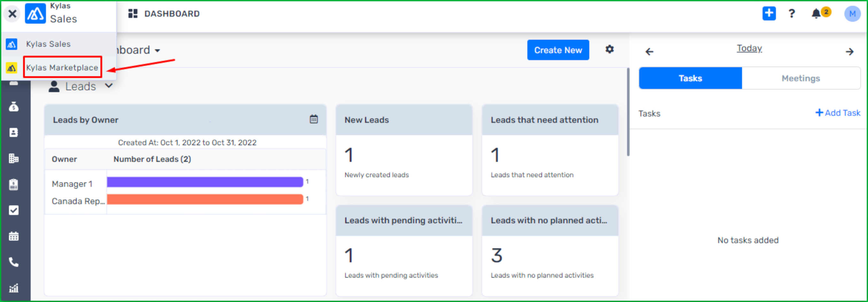Open the Calls phone sidebar icon
This screenshot has height=302, width=868.
tap(13, 262)
